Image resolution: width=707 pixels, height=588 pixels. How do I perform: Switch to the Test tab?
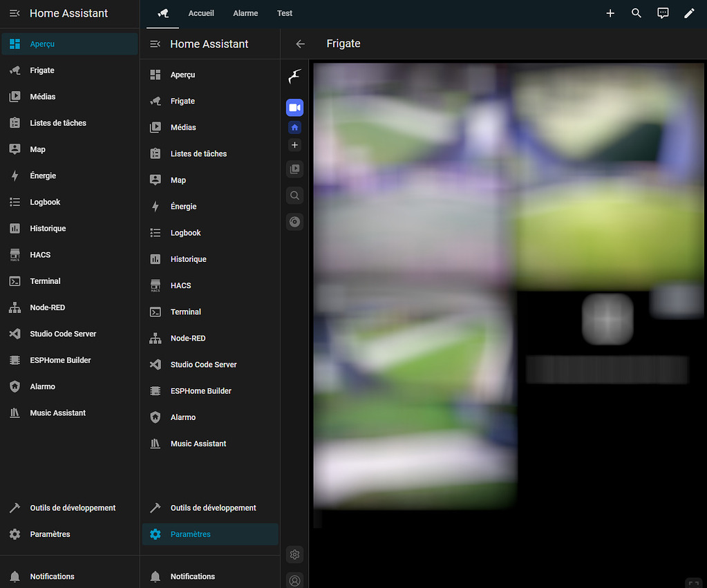click(285, 13)
